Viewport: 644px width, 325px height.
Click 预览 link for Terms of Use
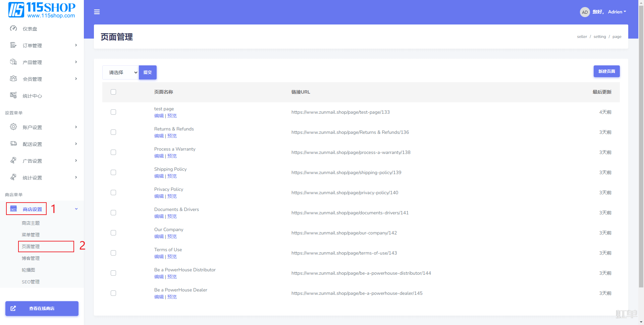click(172, 257)
